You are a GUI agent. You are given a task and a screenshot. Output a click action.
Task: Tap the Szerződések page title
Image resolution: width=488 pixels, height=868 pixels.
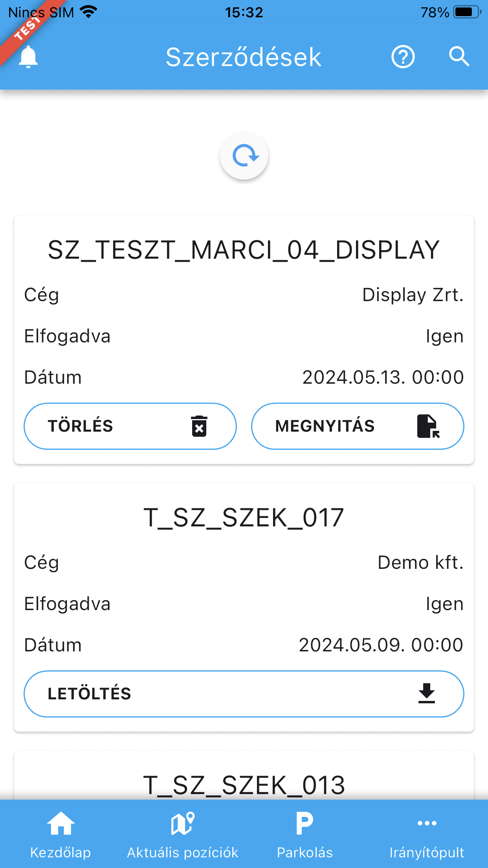(x=244, y=57)
